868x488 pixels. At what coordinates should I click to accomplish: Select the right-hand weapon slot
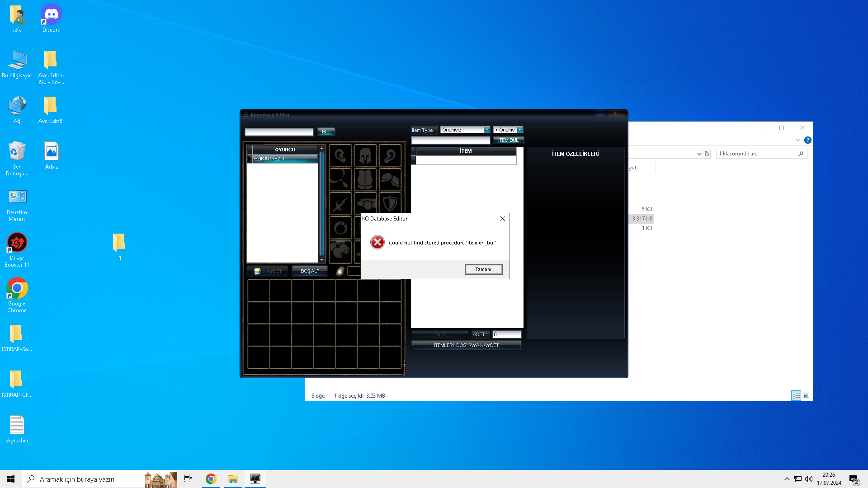point(340,203)
